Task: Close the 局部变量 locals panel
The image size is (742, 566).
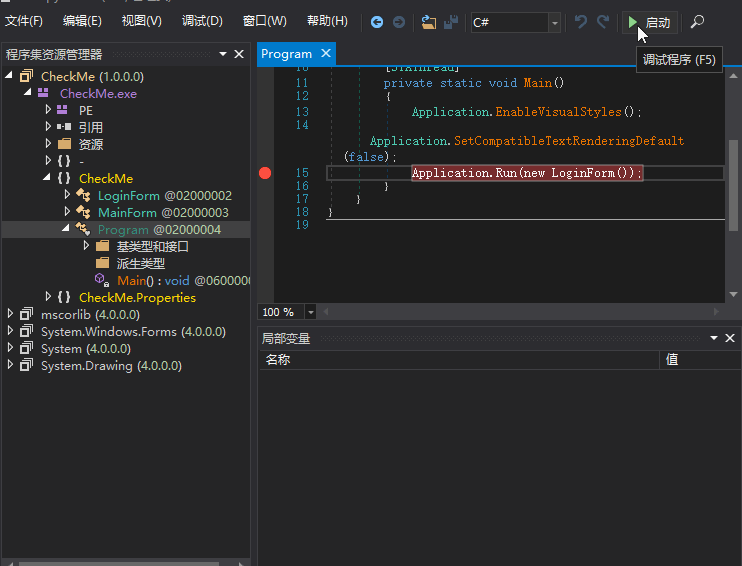Action: (730, 338)
